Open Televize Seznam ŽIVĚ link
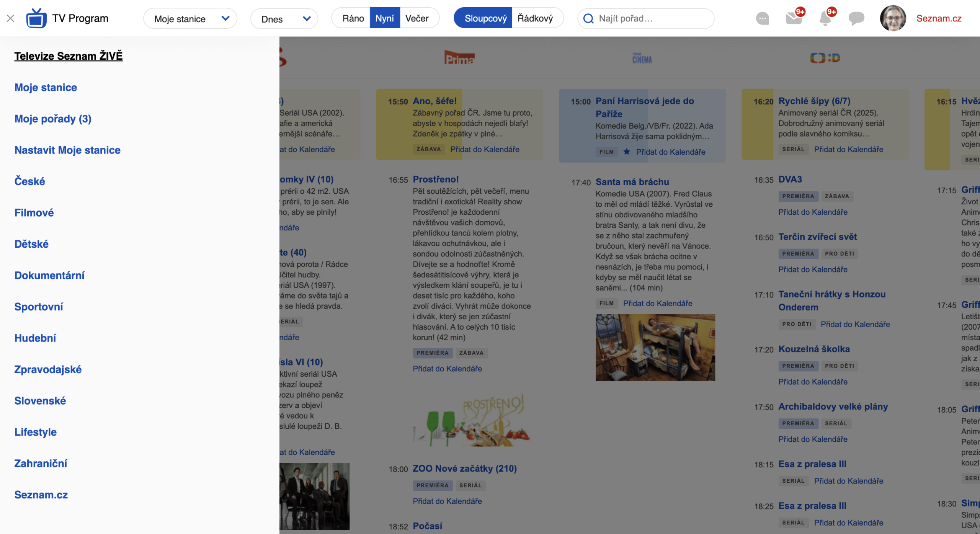 click(x=69, y=56)
